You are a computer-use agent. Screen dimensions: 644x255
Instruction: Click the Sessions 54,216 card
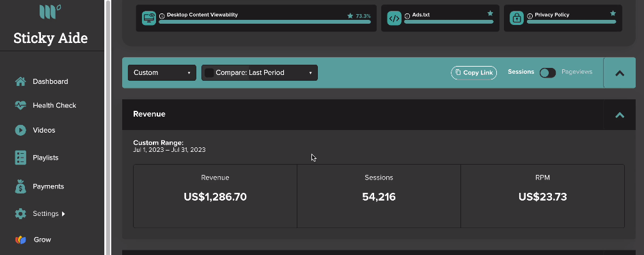click(379, 196)
